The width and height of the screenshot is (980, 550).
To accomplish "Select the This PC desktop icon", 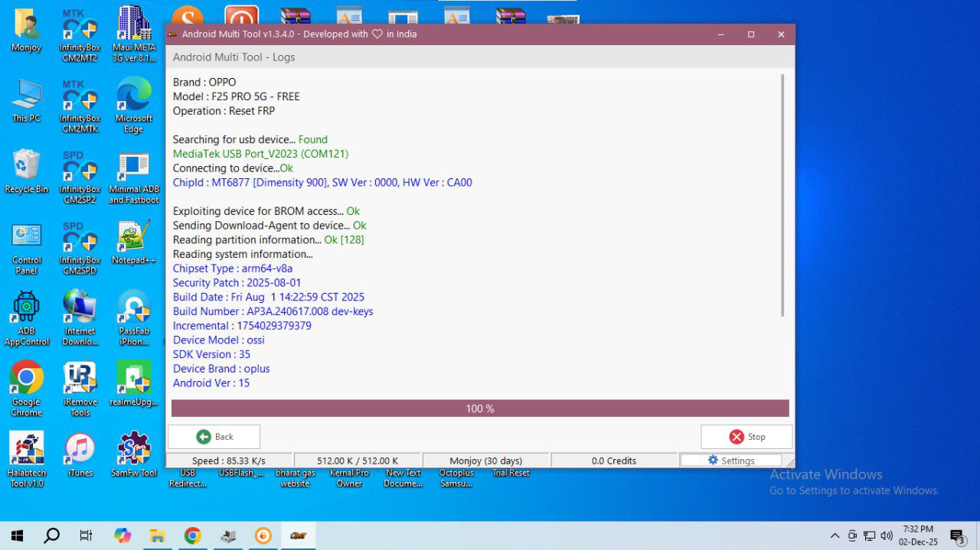I will point(27,101).
